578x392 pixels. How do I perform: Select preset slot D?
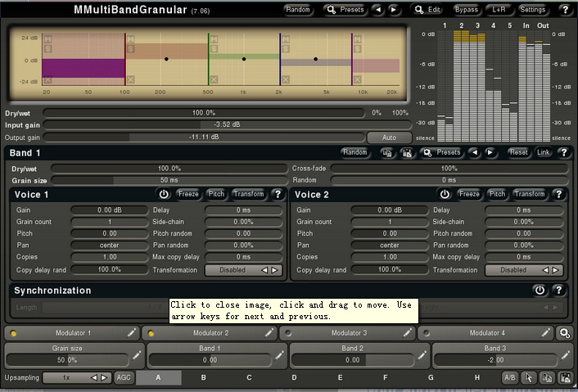pyautogui.click(x=294, y=377)
